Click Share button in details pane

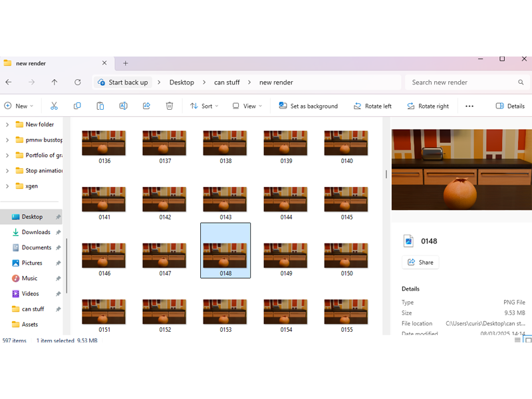(x=420, y=262)
